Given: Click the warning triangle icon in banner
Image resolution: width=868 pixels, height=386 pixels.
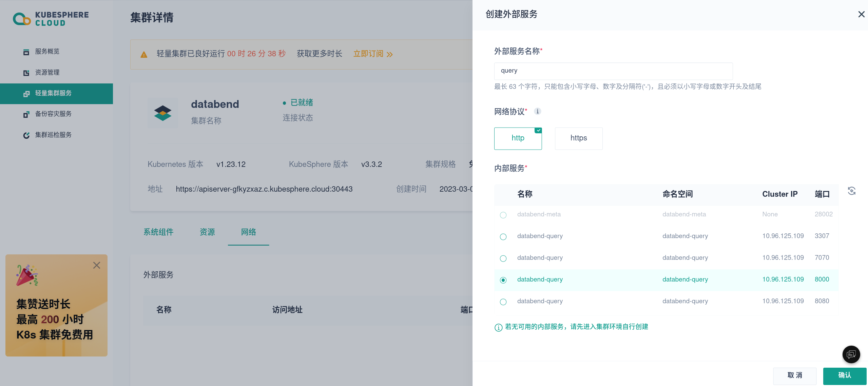Looking at the screenshot, I should 144,55.
